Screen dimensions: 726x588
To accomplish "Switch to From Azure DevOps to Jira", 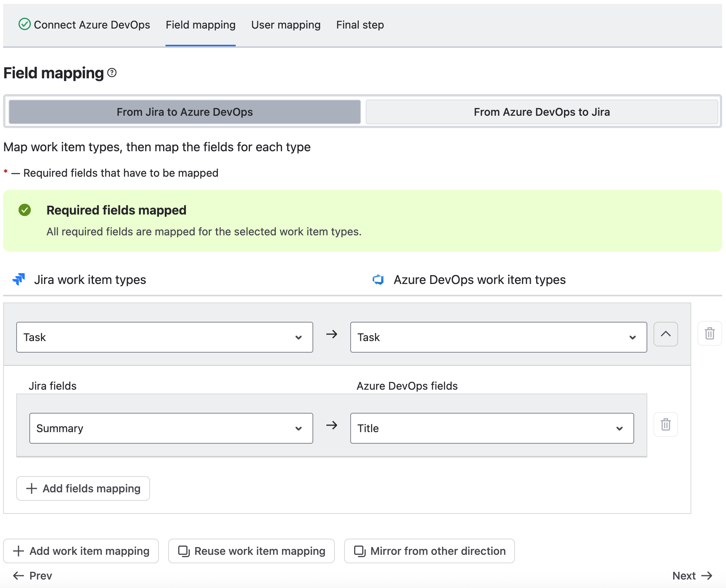I will coord(542,112).
